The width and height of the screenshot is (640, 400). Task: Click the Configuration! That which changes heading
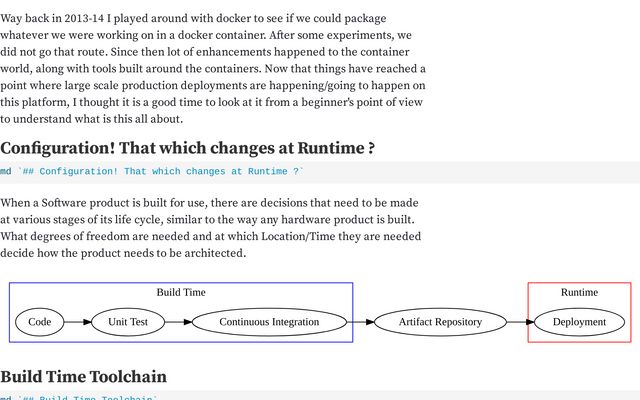point(188,148)
